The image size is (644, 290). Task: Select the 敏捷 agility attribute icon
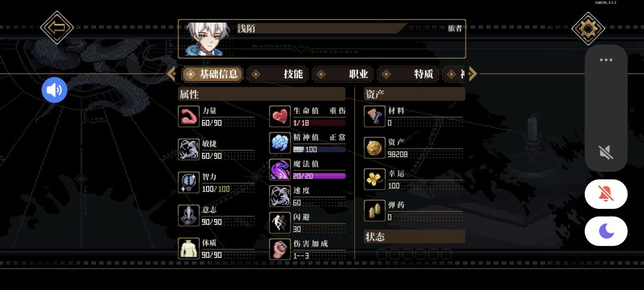(x=189, y=149)
